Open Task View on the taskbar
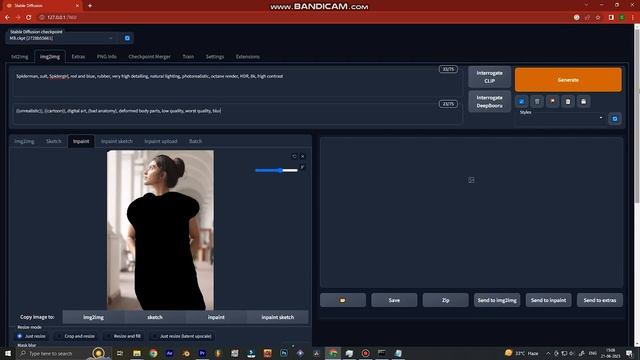Screen dimensions: 640x360 pyautogui.click(x=120, y=353)
